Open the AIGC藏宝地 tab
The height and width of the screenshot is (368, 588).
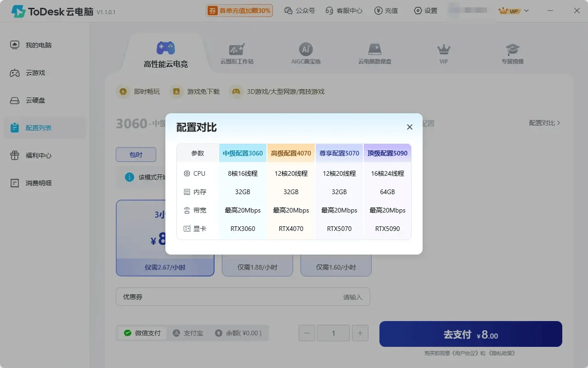305,52
